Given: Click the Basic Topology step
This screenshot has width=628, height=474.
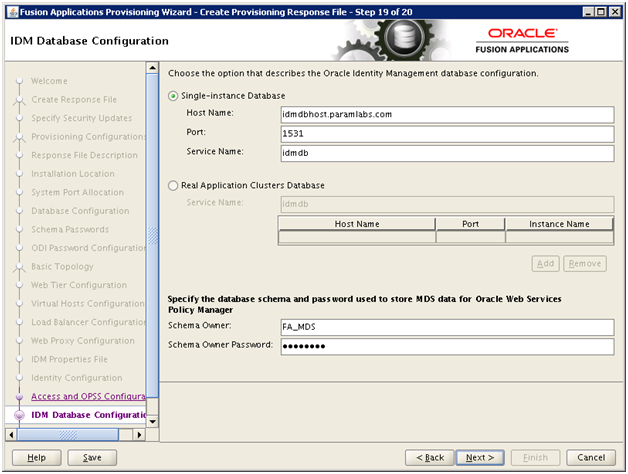Looking at the screenshot, I should click(62, 266).
